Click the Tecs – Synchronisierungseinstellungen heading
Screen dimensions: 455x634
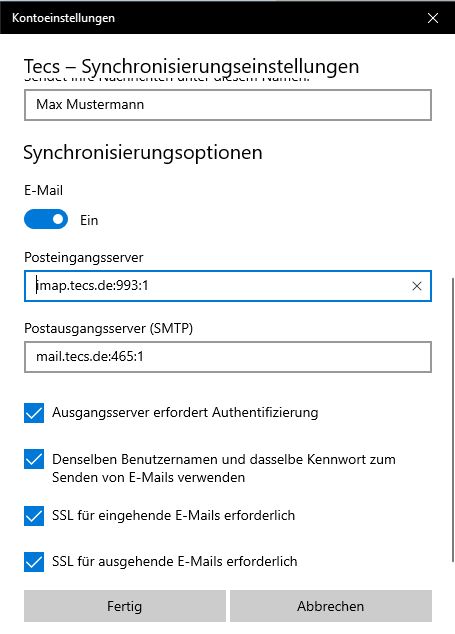click(191, 67)
